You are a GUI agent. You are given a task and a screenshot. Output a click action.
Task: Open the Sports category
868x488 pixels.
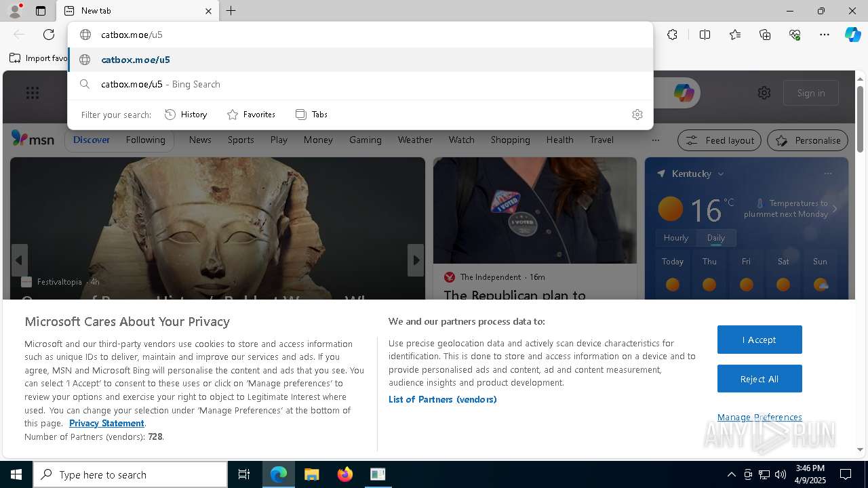click(x=241, y=140)
